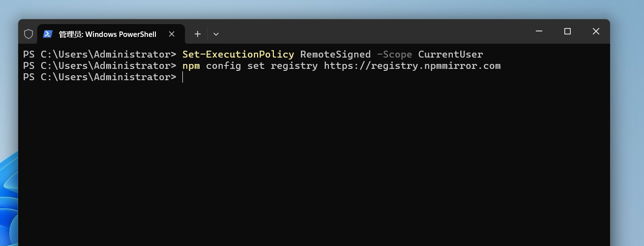Click the CurrentUser value text
The width and height of the screenshot is (644, 246).
click(x=451, y=54)
